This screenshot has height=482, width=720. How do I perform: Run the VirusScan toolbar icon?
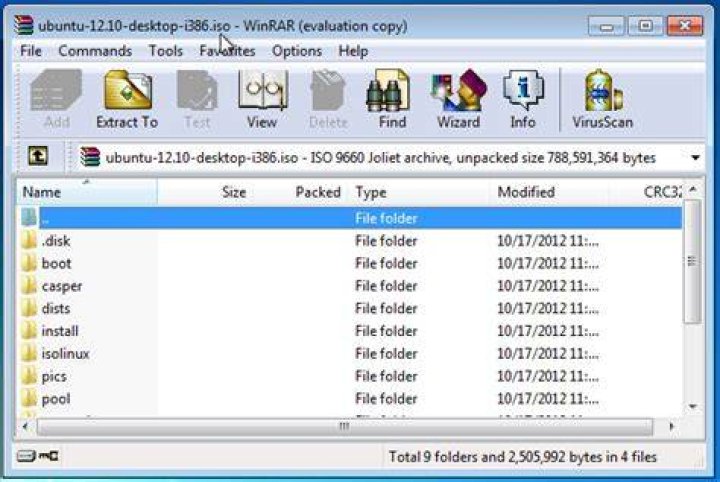tap(603, 90)
